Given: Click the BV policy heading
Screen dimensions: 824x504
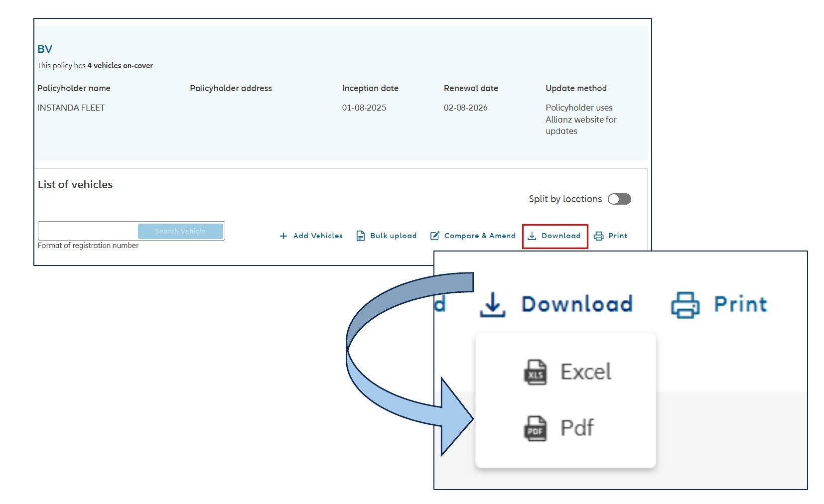Looking at the screenshot, I should [45, 49].
